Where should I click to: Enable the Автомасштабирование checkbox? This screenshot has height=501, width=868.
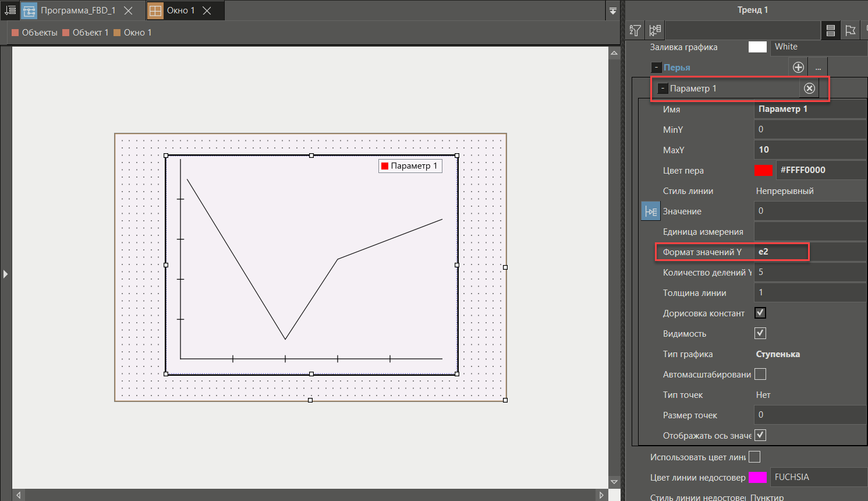pos(760,374)
